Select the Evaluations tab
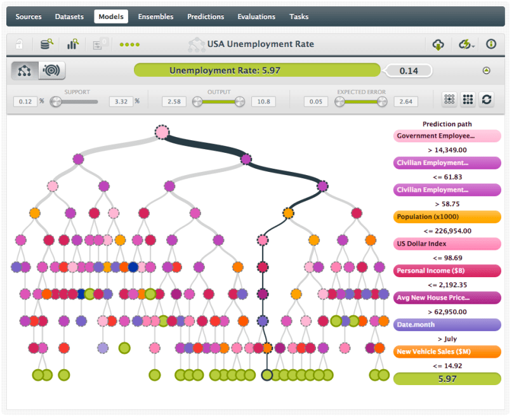The height and width of the screenshot is (420, 514). click(x=256, y=16)
